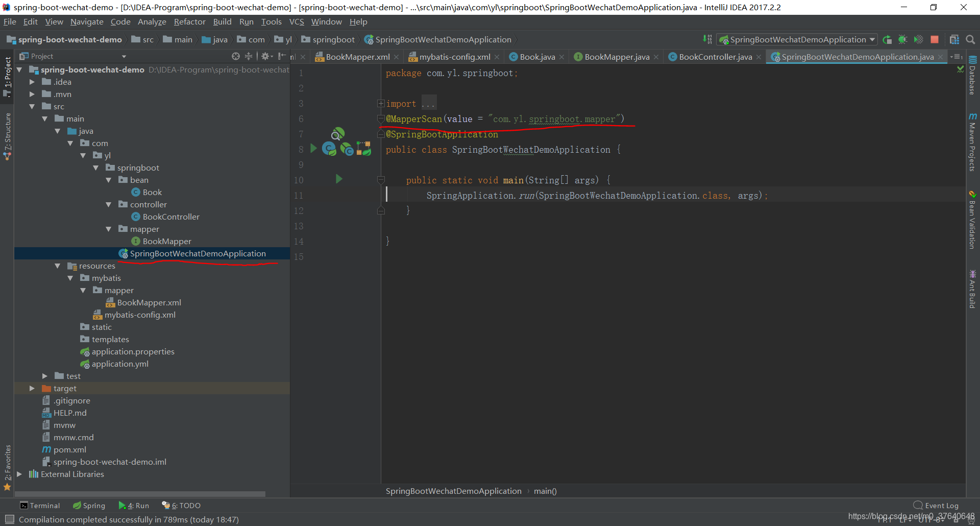
Task: Click the run gutter arrow beside class declaration
Action: pyautogui.click(x=313, y=149)
